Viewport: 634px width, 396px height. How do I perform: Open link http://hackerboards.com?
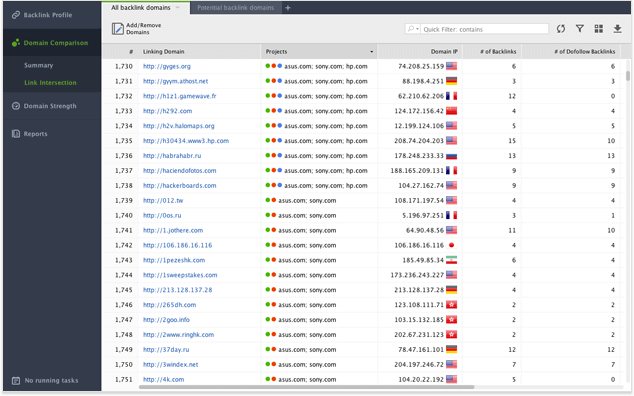[x=180, y=186]
